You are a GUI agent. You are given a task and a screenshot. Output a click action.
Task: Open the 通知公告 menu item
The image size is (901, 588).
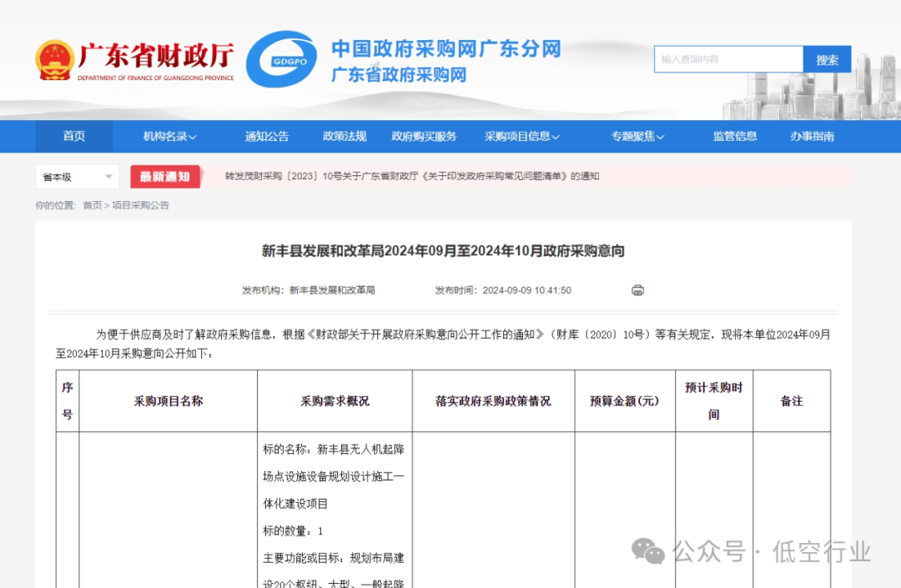tap(267, 136)
